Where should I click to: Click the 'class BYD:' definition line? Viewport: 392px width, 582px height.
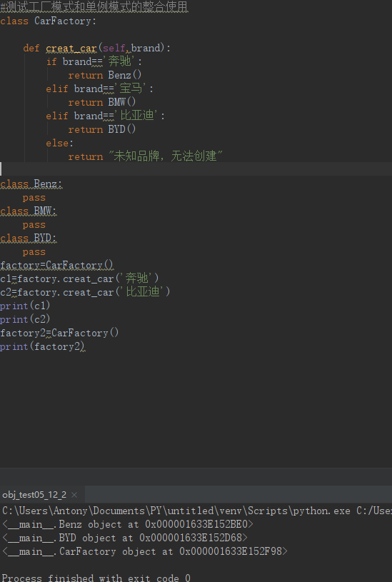29,238
